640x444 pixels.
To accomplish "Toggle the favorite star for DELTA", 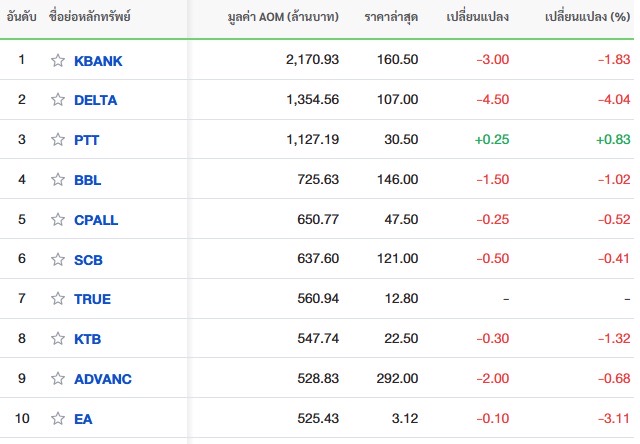I will click(x=58, y=100).
